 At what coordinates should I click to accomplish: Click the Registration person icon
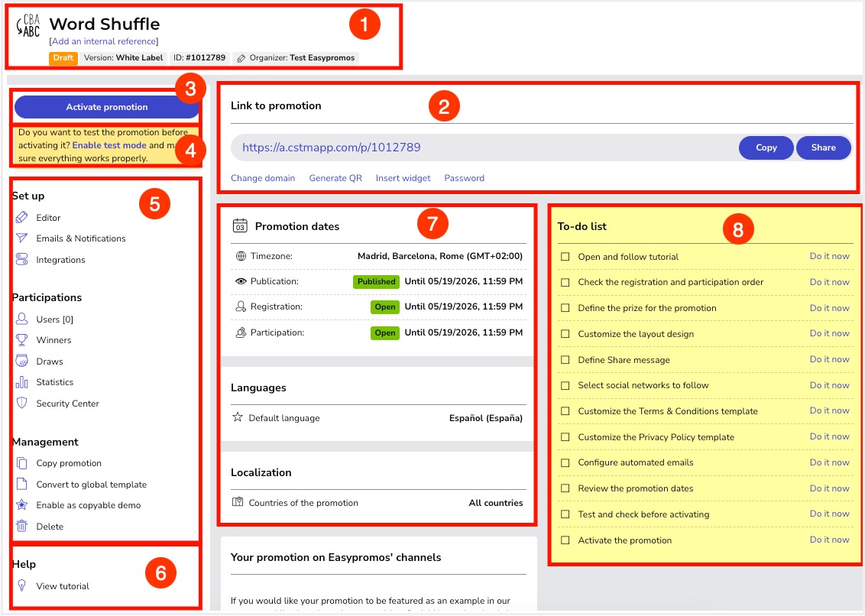coord(241,306)
